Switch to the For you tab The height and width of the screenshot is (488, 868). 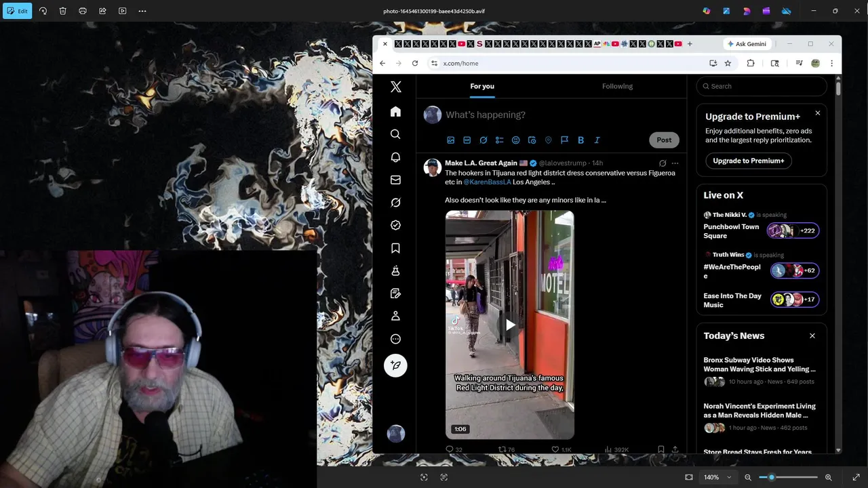point(482,86)
